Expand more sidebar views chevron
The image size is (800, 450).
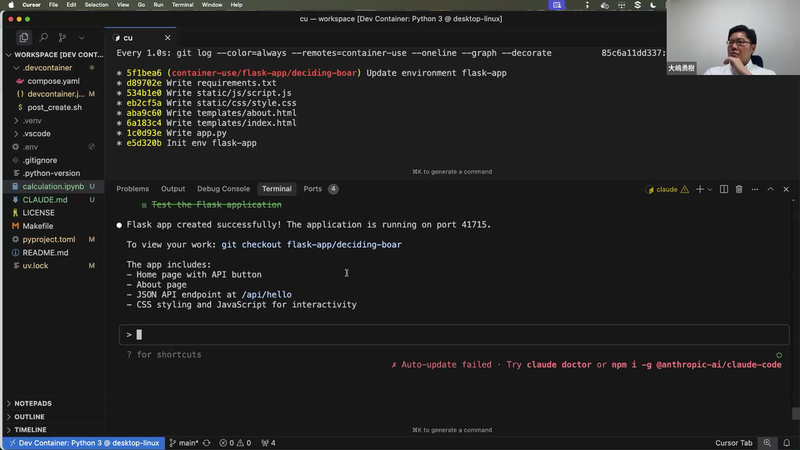pyautogui.click(x=82, y=38)
